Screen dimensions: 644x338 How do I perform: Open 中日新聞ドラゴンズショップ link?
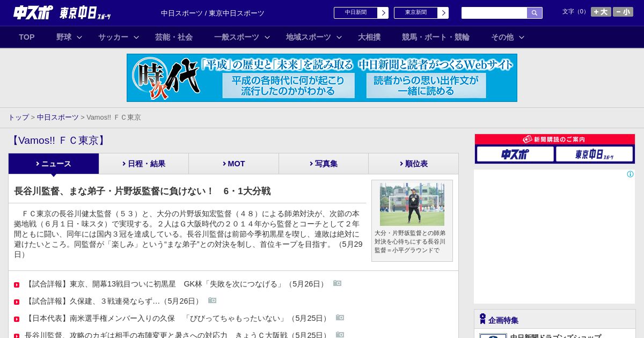[x=555, y=336]
